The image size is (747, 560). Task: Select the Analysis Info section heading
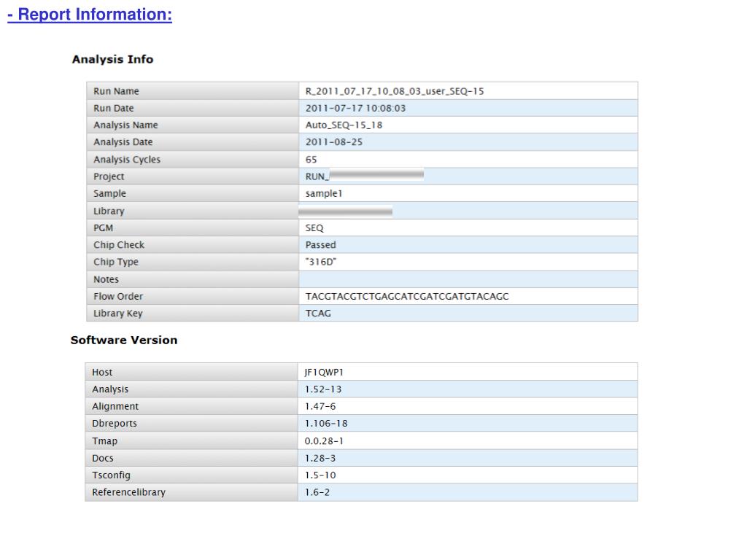pos(112,60)
